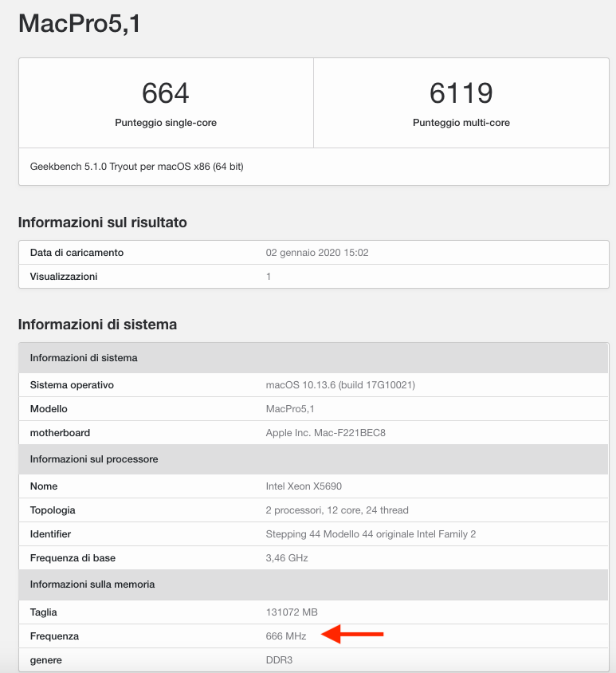Click the Informazioni sul processore table header
616x673 pixels.
[x=94, y=459]
